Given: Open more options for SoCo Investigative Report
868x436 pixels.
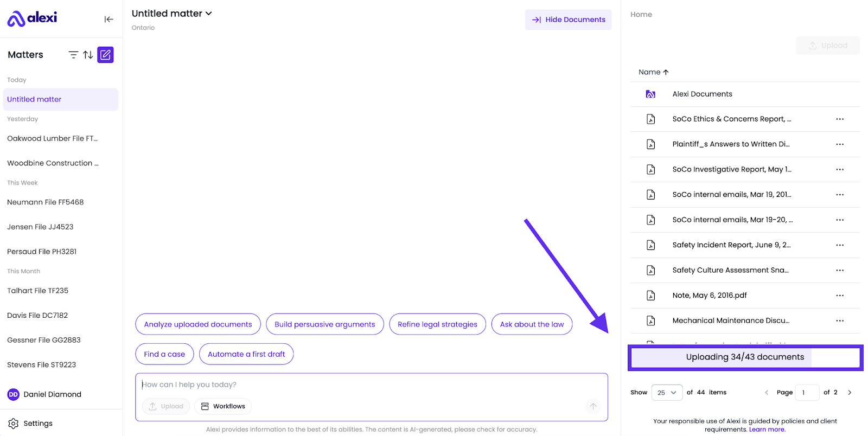Looking at the screenshot, I should tap(840, 169).
